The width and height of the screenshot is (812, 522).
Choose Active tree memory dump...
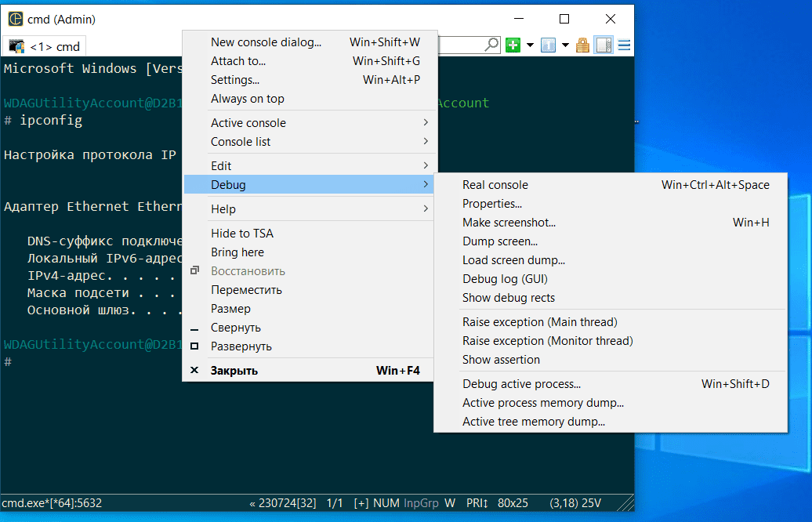click(611, 422)
